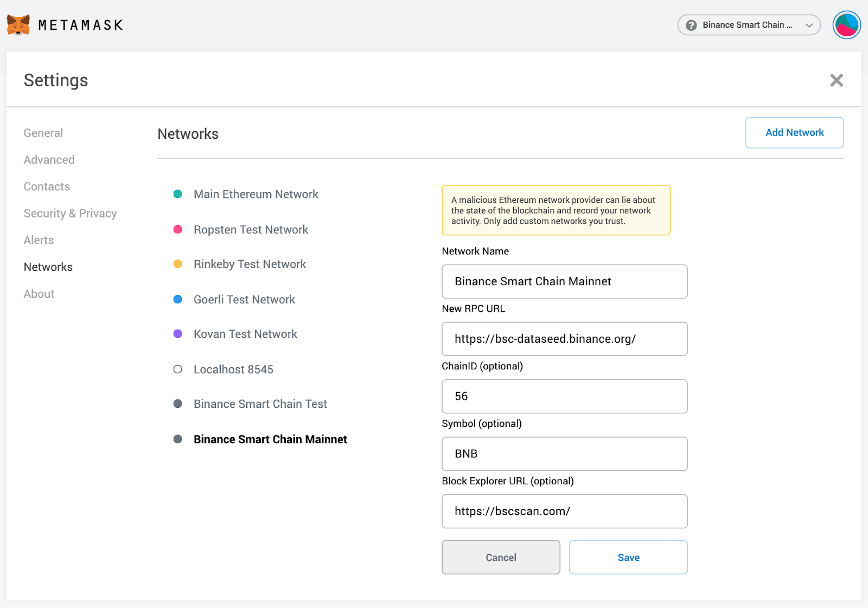Click the pink Ropsten network dot
Viewport: 868px width, 608px height.
click(177, 229)
